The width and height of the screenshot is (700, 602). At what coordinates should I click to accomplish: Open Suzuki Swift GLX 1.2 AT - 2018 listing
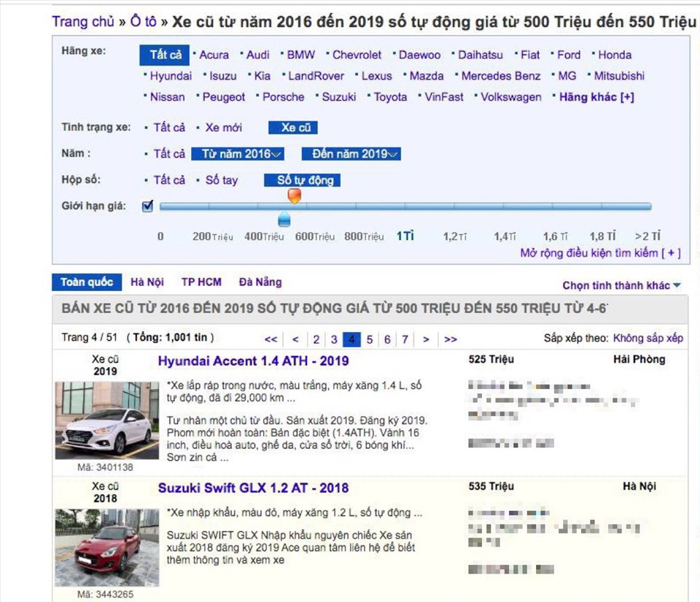pos(253,488)
